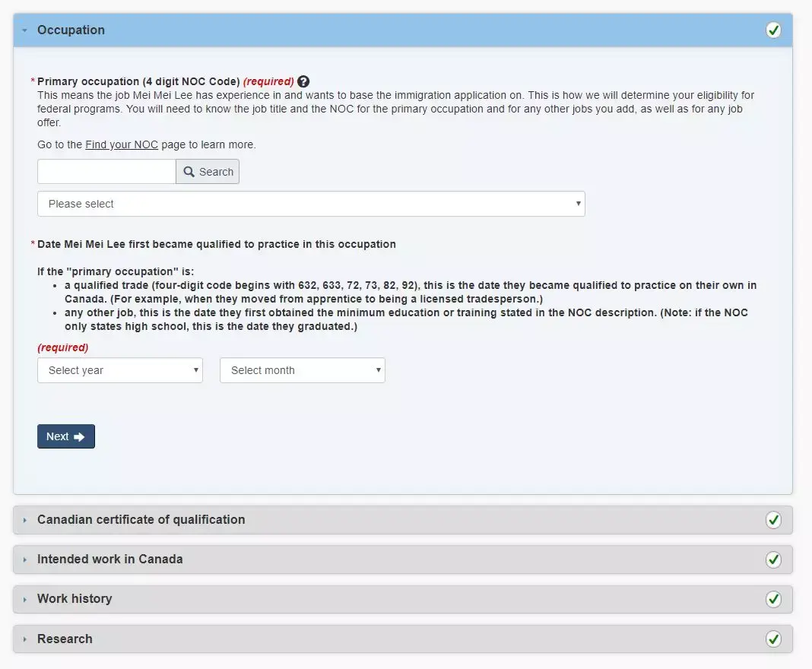This screenshot has width=812, height=669.
Task: Open the Select year dropdown
Action: [x=120, y=370]
